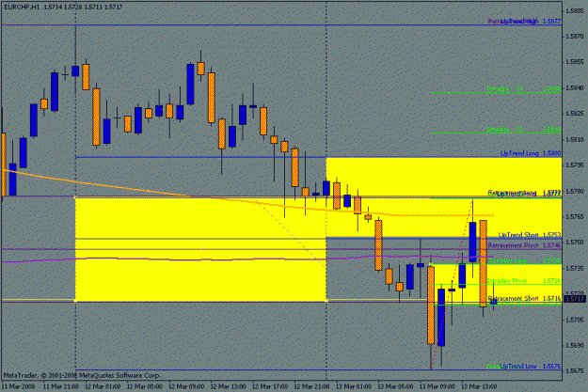Click price axis value 1.5750

(x=575, y=243)
